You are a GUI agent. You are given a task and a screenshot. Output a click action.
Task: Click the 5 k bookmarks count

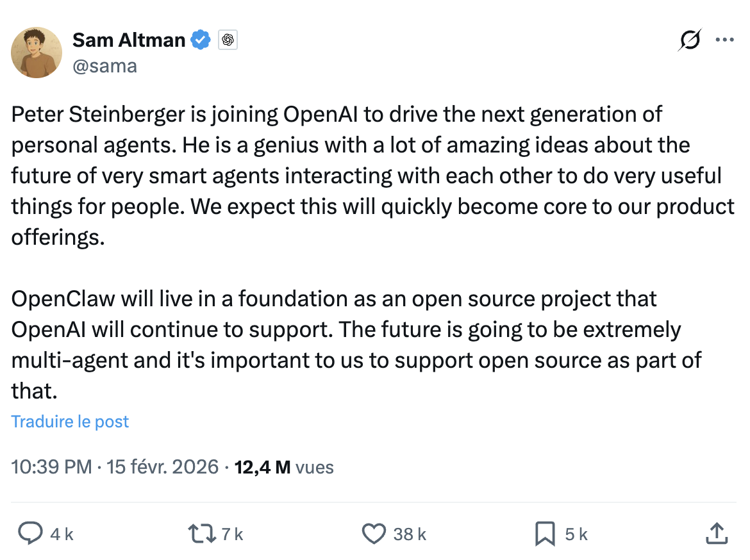[x=576, y=534]
